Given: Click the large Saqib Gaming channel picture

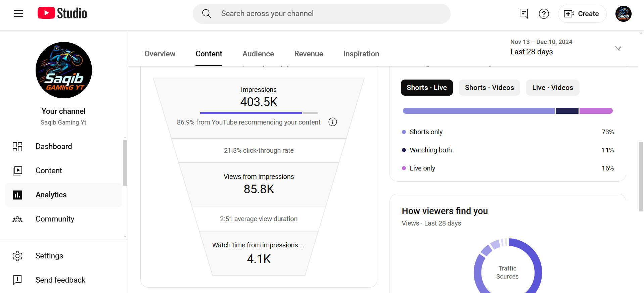Looking at the screenshot, I should [x=64, y=70].
